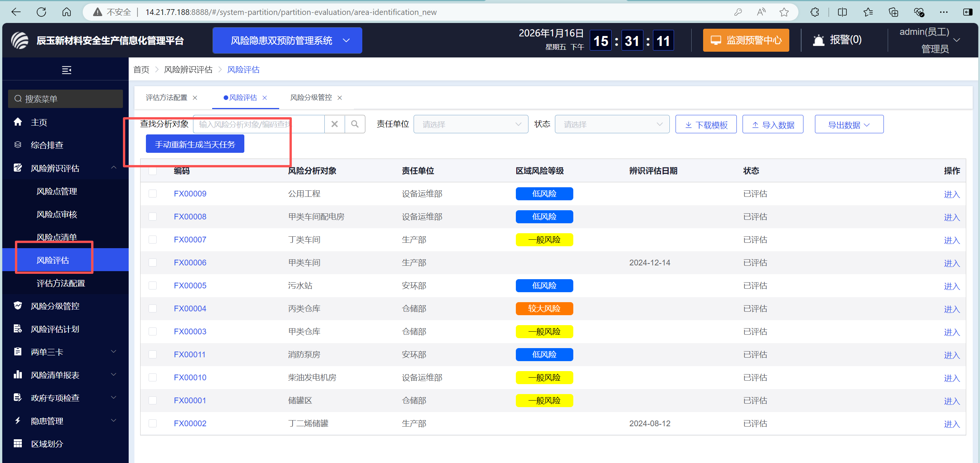Viewport: 980px width, 463px height.
Task: Expand the 隐患管理 sidebar group
Action: (x=65, y=421)
